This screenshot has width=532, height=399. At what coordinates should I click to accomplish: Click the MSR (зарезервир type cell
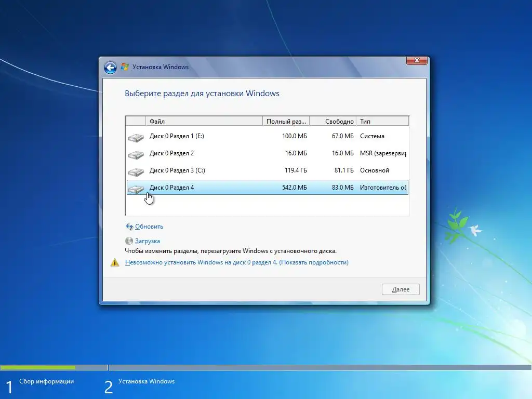(x=383, y=153)
